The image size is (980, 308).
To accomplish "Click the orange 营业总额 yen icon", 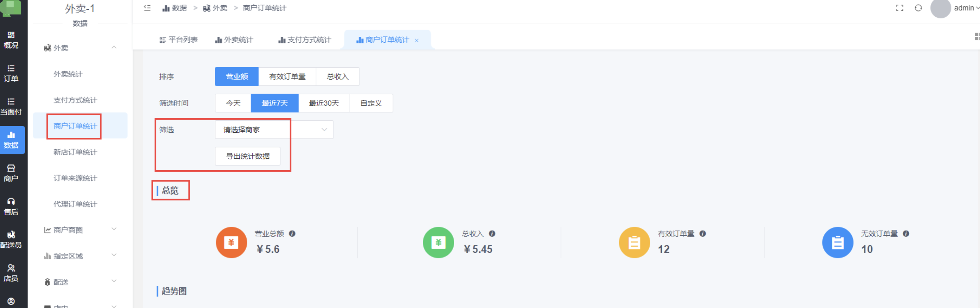I will [x=231, y=243].
